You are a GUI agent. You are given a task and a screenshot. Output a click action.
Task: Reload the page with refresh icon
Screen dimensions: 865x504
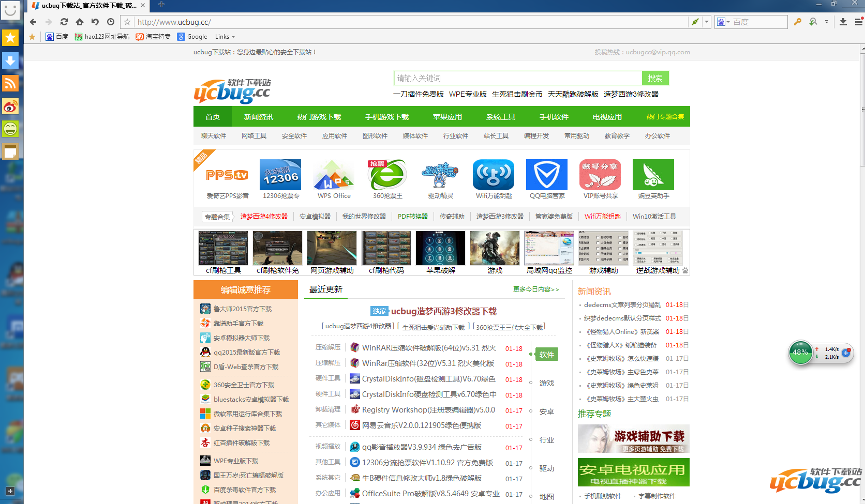(x=64, y=22)
